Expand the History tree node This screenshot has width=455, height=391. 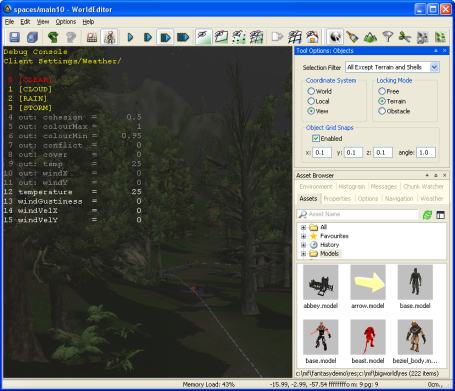click(303, 245)
